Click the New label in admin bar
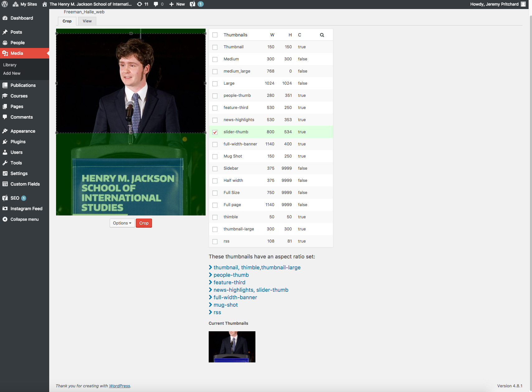Image resolution: width=532 pixels, height=392 pixels. click(x=180, y=4)
